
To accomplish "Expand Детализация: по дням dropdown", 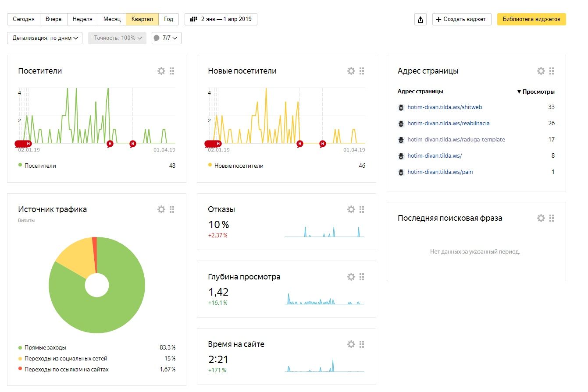I will click(x=45, y=38).
